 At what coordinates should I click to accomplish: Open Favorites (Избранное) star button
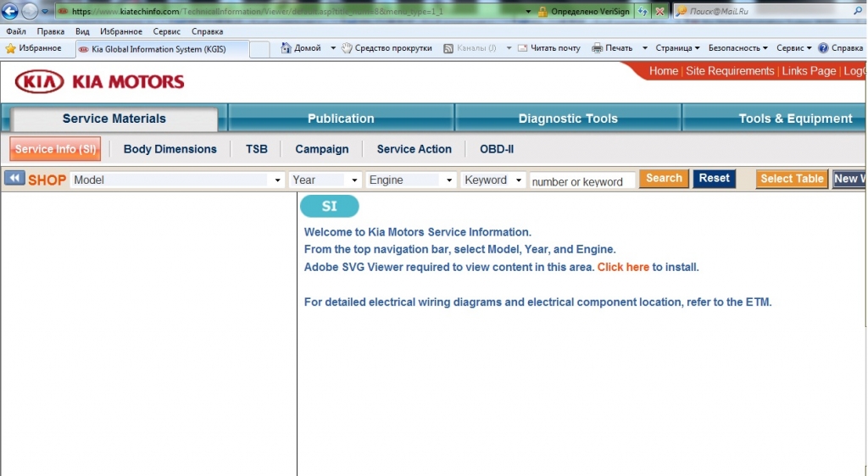tap(33, 48)
